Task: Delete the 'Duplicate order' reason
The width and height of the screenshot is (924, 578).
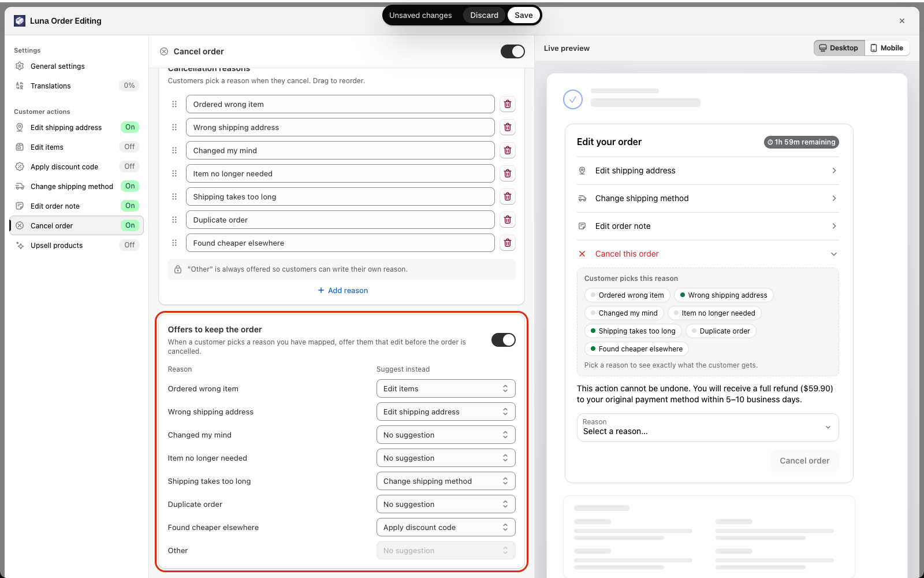Action: 508,220
